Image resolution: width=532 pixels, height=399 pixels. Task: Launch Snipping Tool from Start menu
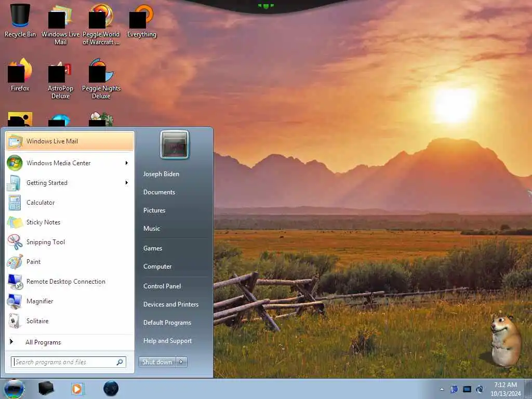click(x=70, y=242)
